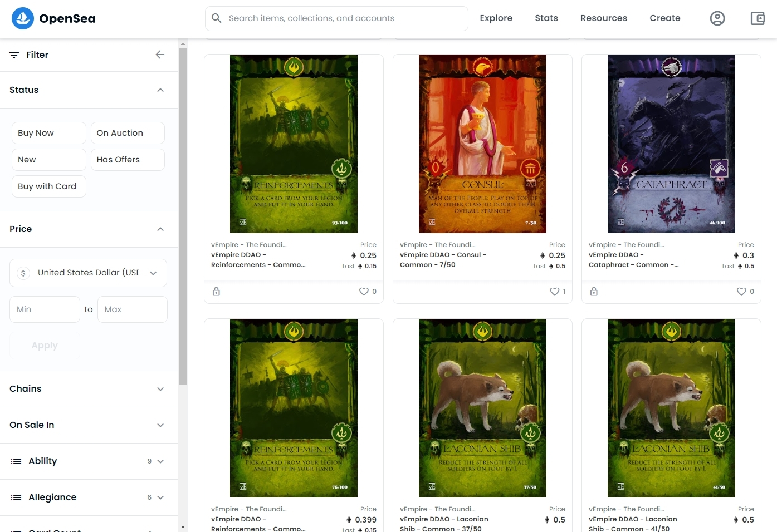Collapse the Status section
This screenshot has height=532, width=777.
tap(89, 90)
